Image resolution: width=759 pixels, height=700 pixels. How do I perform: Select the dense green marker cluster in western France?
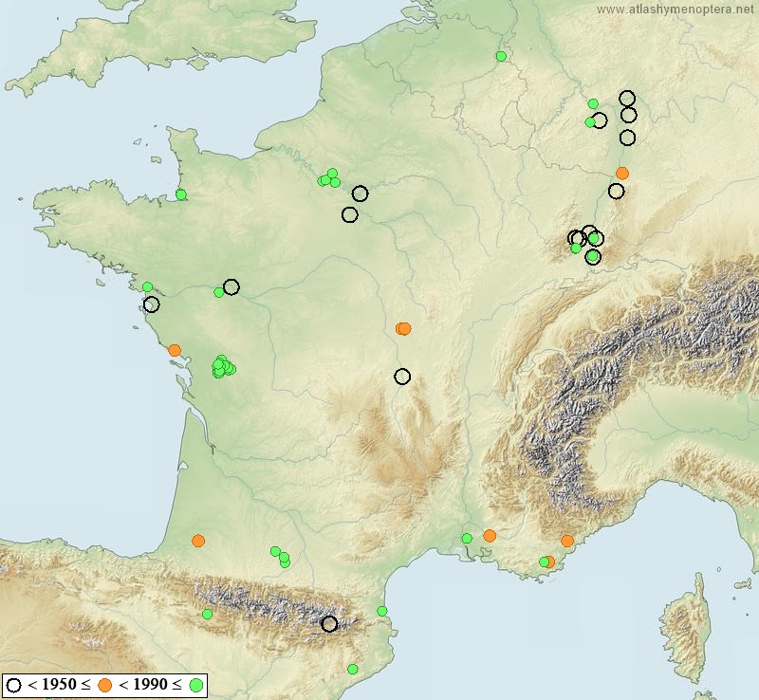(x=223, y=366)
